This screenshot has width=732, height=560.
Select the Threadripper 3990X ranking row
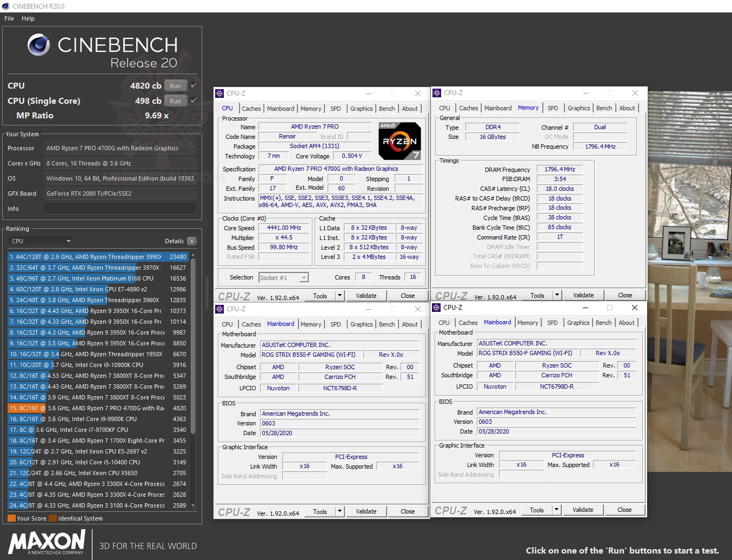pyautogui.click(x=97, y=257)
